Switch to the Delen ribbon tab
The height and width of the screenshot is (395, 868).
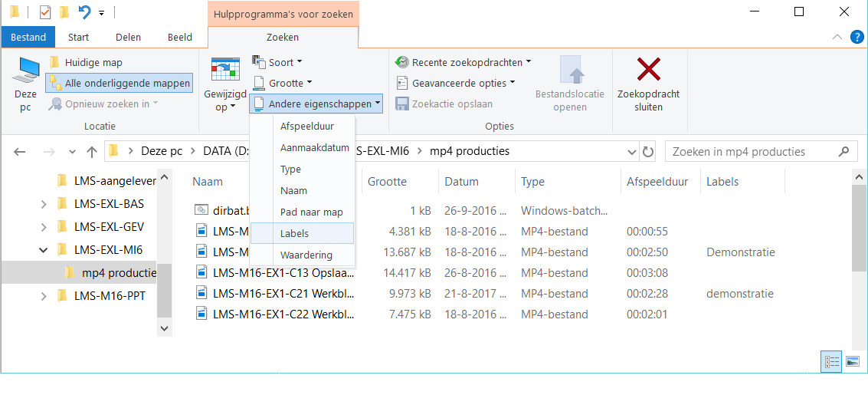click(x=128, y=37)
